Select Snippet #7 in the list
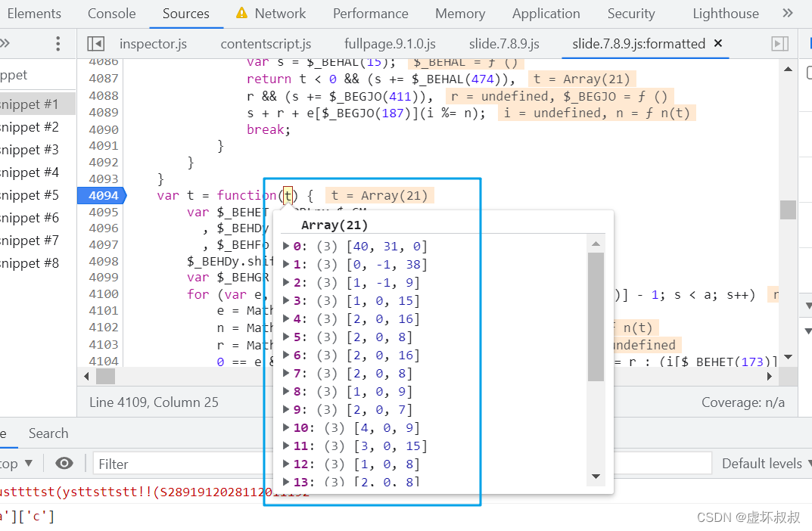812x531 pixels. point(37,241)
